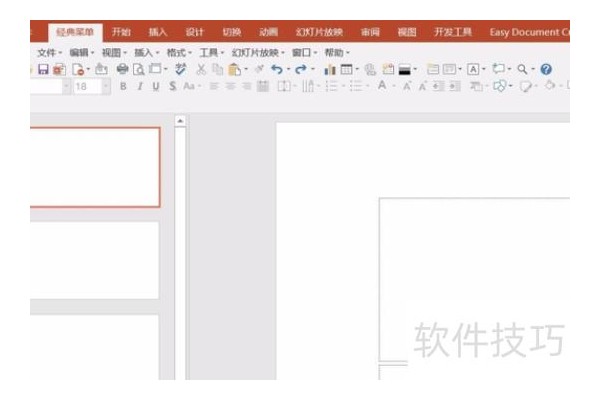
Task: Click the Shapes icon in formatting row
Action: tap(500, 86)
